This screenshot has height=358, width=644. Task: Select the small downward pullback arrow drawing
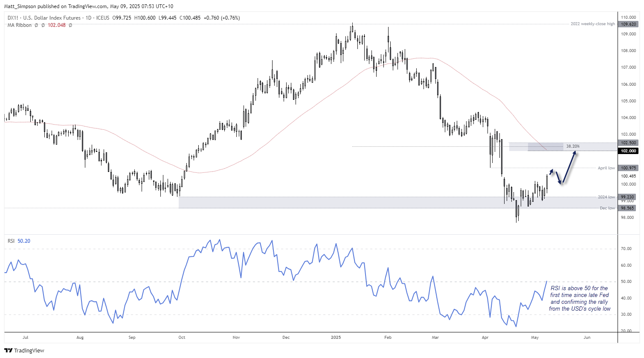click(559, 178)
